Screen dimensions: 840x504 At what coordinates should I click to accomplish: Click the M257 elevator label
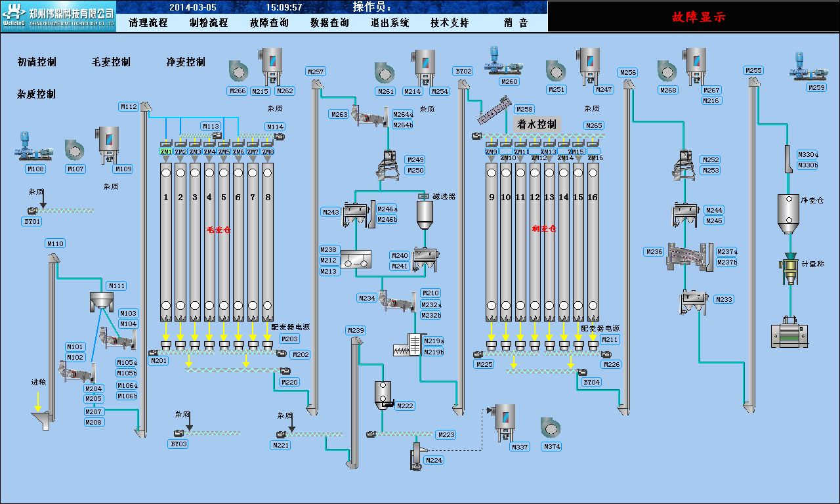coord(316,72)
